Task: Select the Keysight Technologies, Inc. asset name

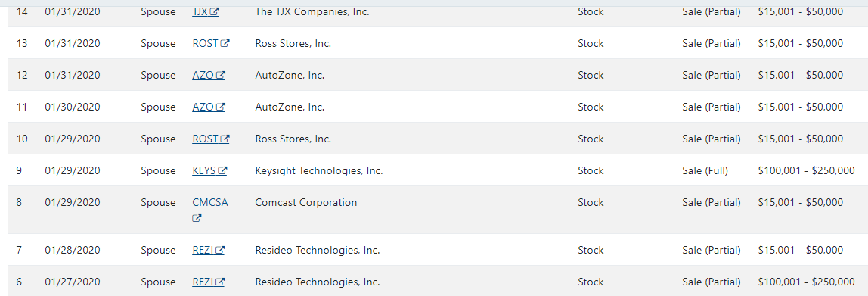Action: 319,171
